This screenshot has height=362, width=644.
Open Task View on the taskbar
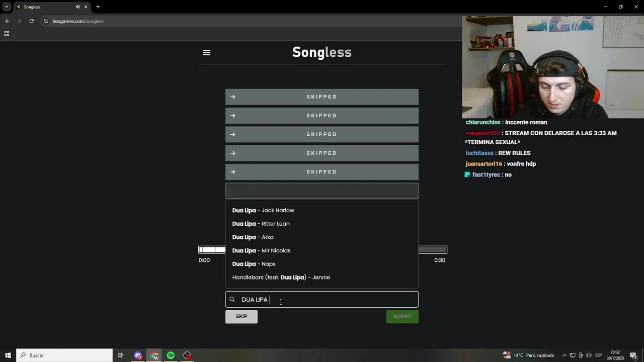point(121,355)
